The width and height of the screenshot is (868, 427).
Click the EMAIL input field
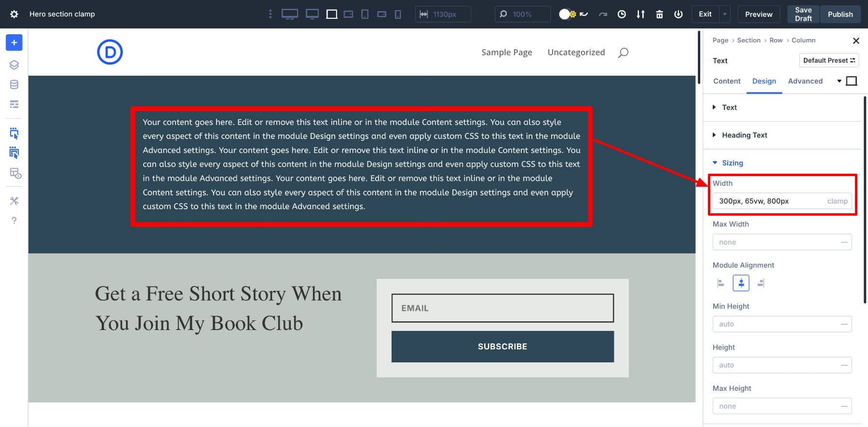click(x=502, y=308)
